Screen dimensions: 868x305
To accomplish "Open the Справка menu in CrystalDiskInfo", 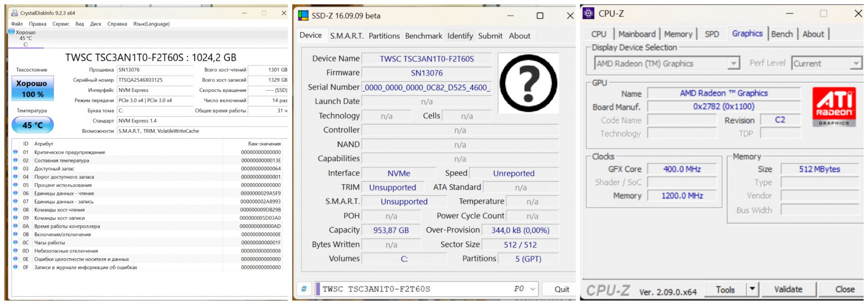I will [117, 24].
